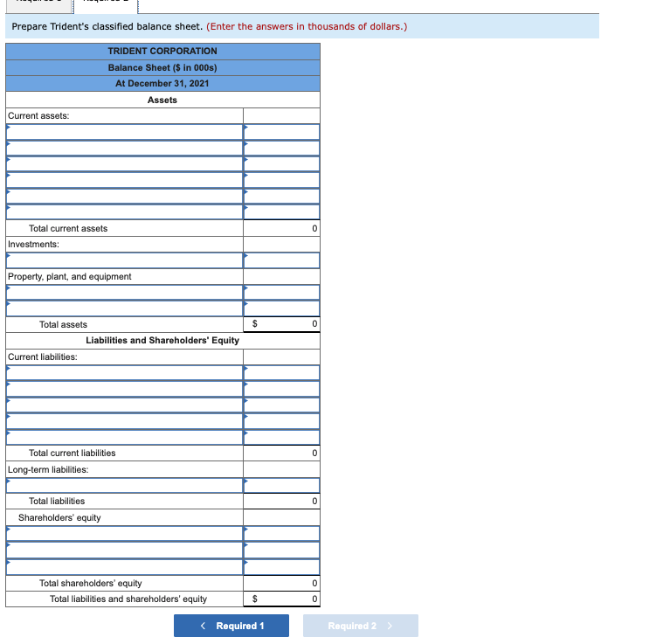The height and width of the screenshot is (644, 670).
Task: Click the 'Property, plant, and equipment' label
Action: pos(70,276)
